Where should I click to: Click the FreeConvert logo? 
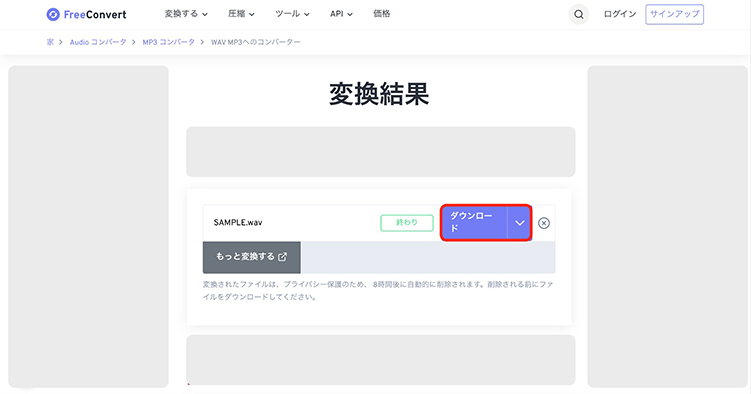86,14
